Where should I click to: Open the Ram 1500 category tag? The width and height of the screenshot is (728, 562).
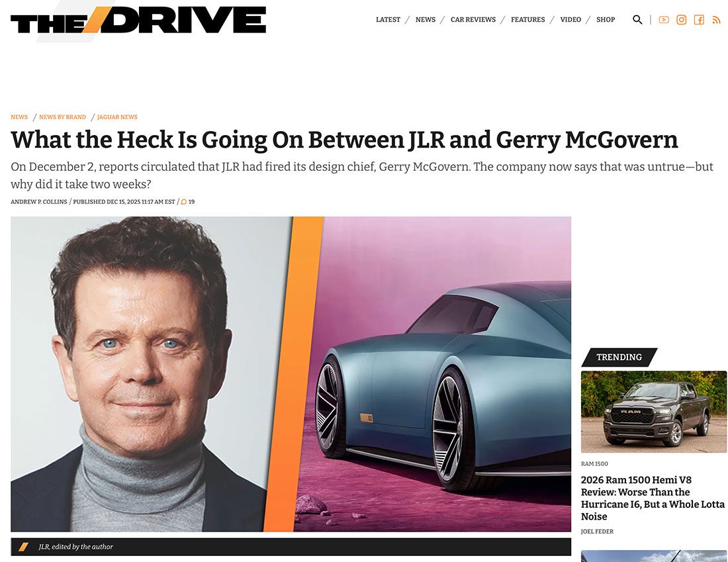tap(594, 463)
